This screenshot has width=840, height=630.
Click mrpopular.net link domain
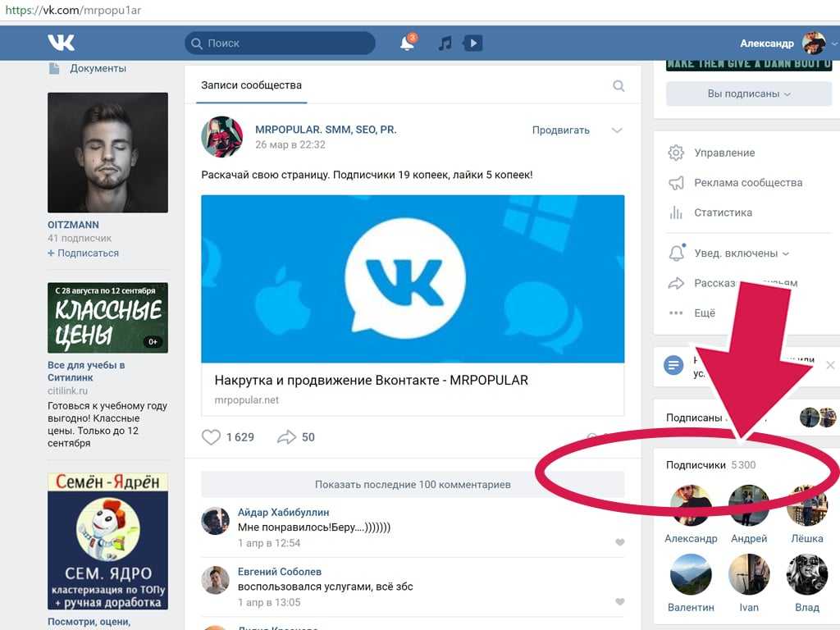click(x=246, y=400)
